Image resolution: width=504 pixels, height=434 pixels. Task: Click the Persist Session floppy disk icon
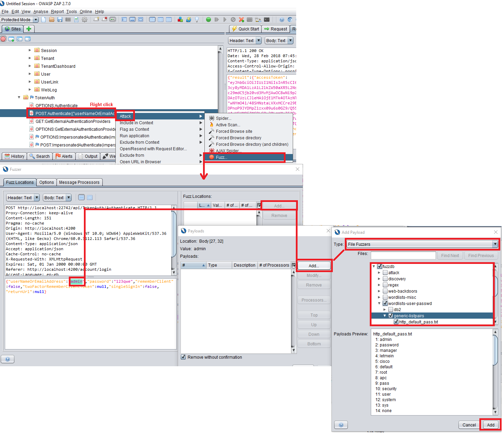(60, 20)
